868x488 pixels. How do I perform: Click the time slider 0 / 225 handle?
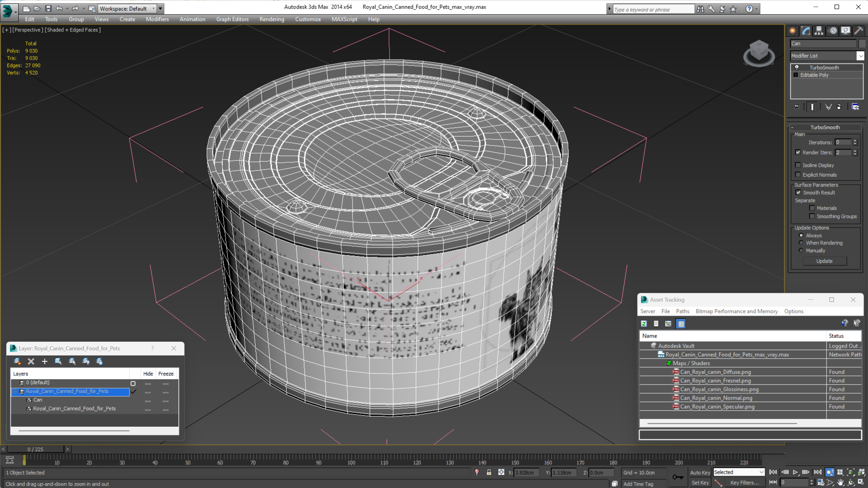coord(35,449)
